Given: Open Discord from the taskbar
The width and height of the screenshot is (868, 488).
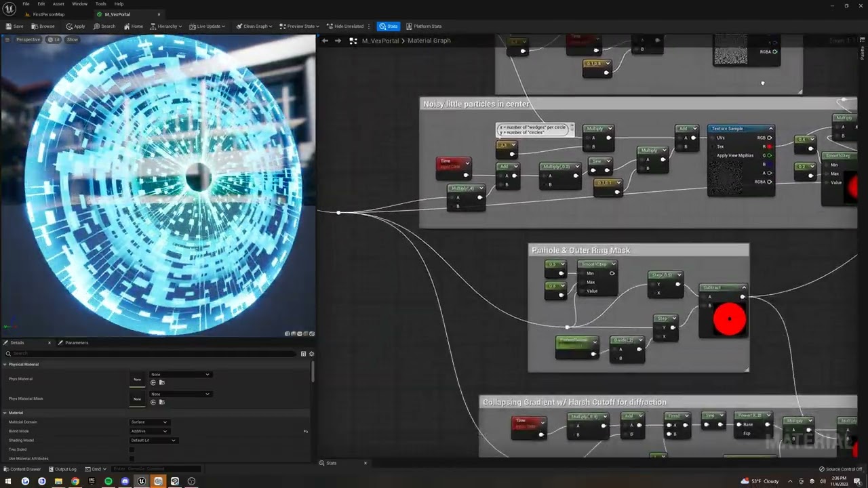Looking at the screenshot, I should pyautogui.click(x=125, y=481).
